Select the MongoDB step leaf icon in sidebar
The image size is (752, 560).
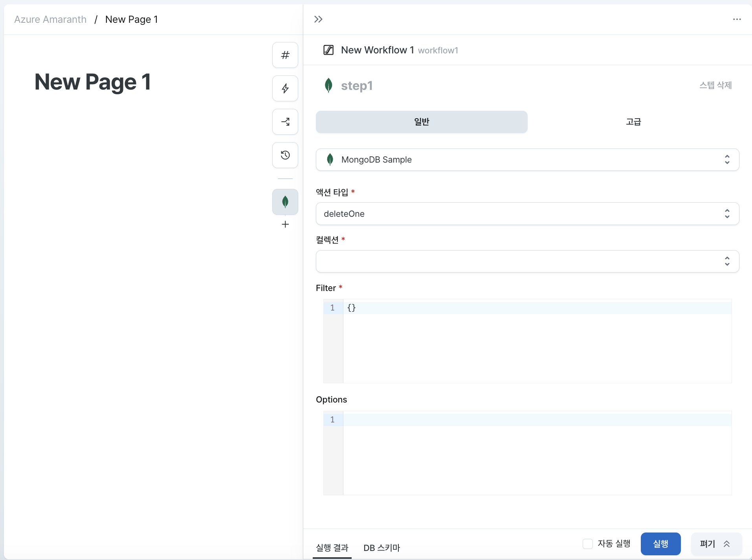pyautogui.click(x=285, y=202)
